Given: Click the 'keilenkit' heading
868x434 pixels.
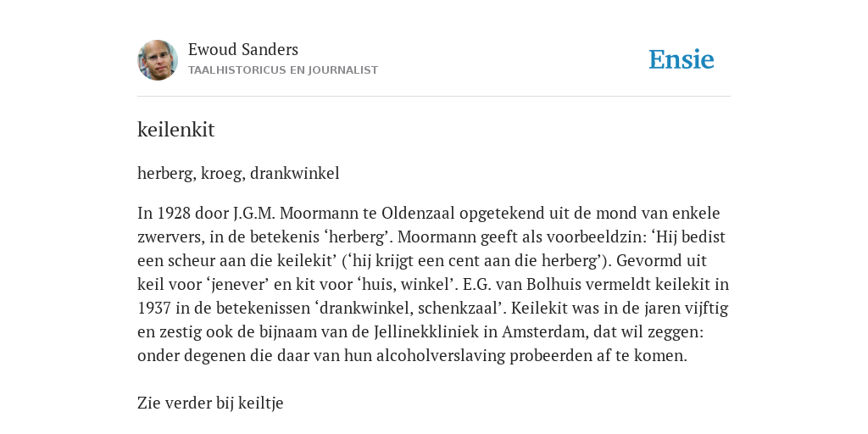Looking at the screenshot, I should pos(176,130).
